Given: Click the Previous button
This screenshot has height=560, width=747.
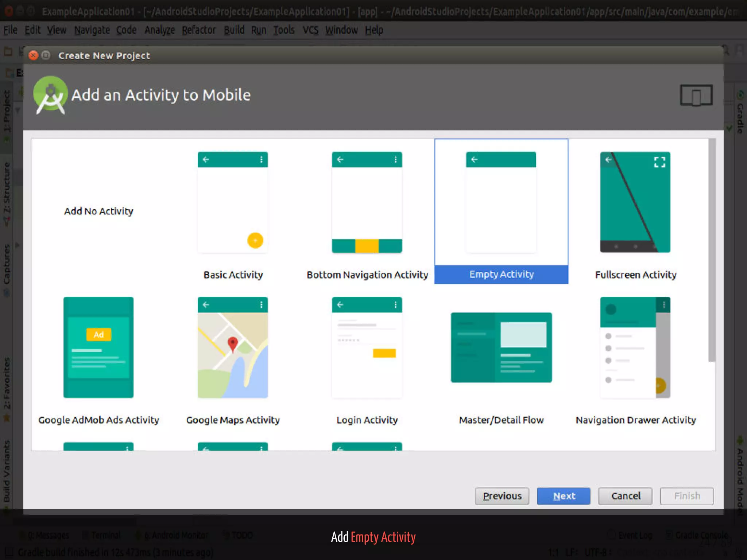Looking at the screenshot, I should [502, 496].
